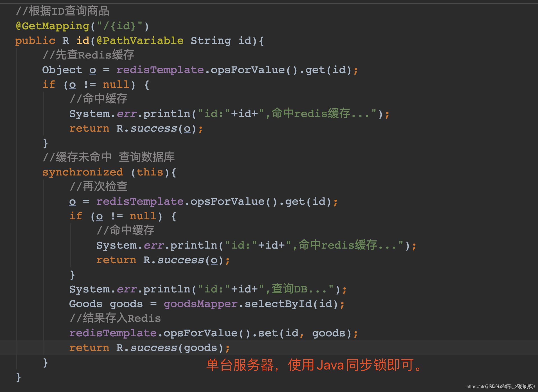Click the @GetMapping annotation
This screenshot has width=538, height=392.
tap(53, 26)
